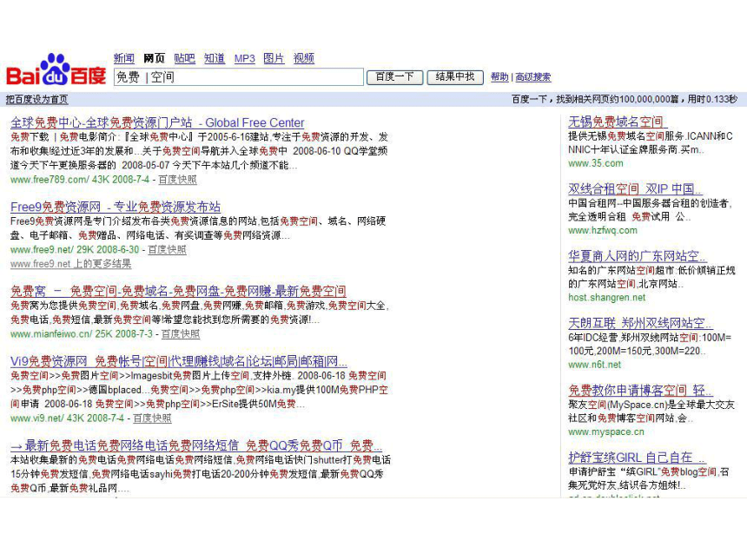This screenshot has width=747, height=560.
Task: Open ad 无锡免费域名空间
Action: (x=616, y=122)
